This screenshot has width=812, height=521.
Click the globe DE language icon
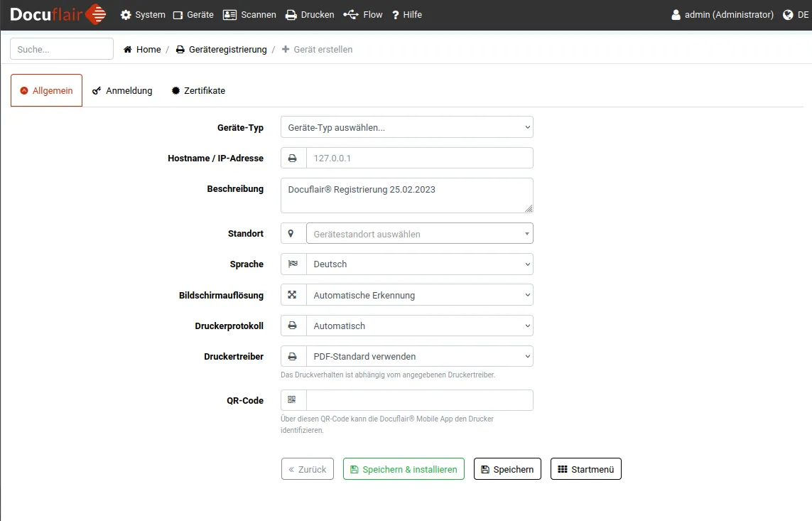[787, 15]
